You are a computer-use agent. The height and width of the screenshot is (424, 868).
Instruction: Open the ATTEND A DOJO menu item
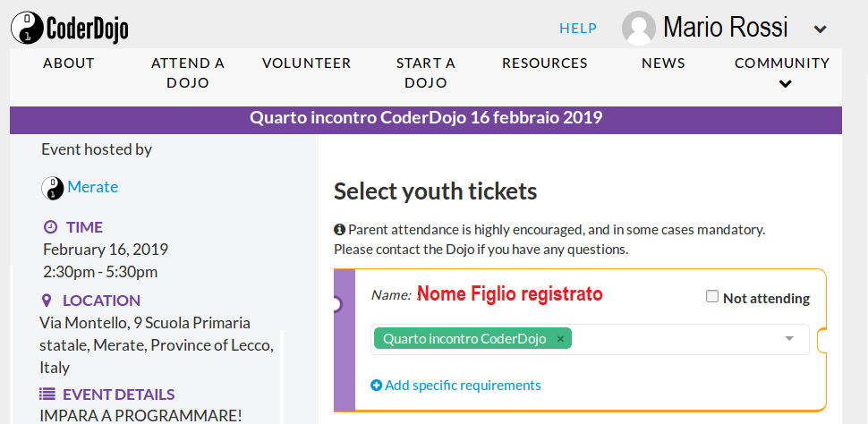click(x=188, y=73)
